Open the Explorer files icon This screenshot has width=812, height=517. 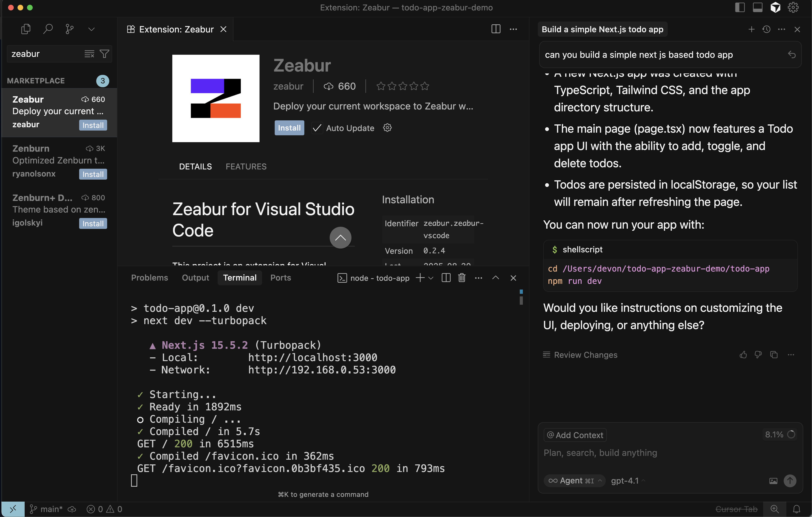tap(26, 29)
